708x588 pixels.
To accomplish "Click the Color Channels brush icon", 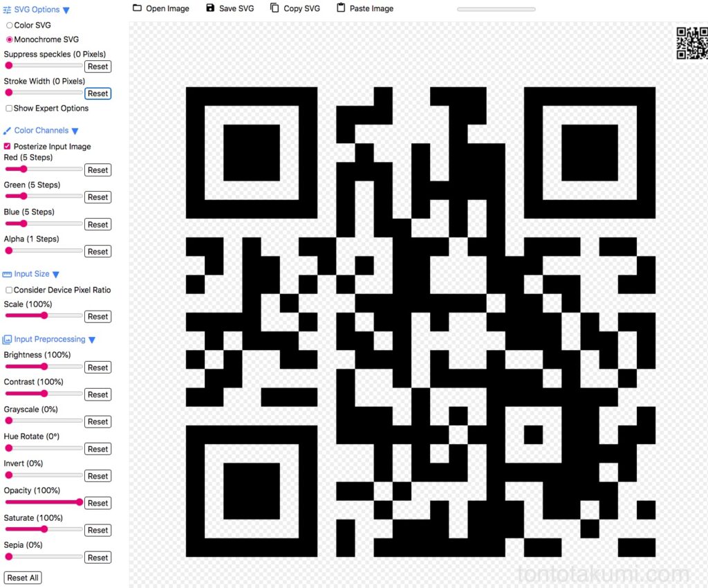I will [6, 130].
